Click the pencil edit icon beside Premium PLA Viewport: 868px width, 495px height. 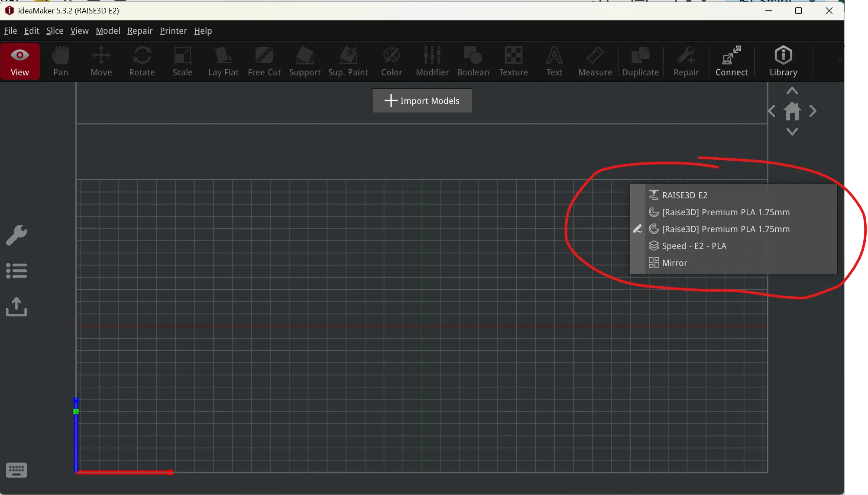(638, 229)
